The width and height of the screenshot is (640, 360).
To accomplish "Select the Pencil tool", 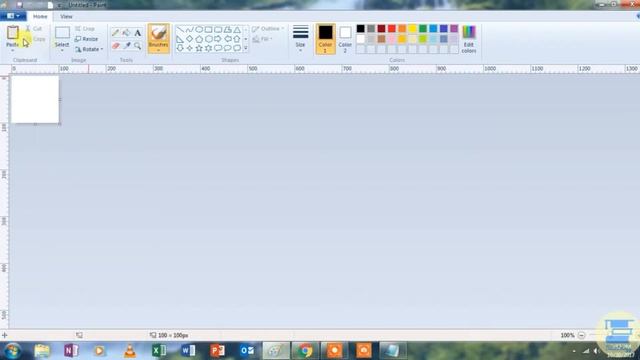I will 116,33.
